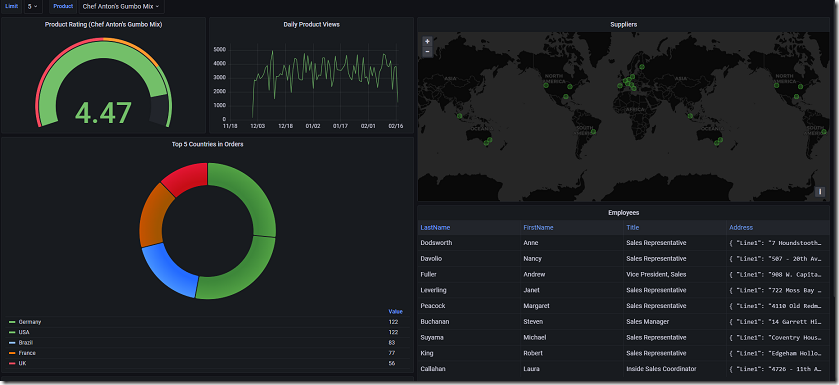Select the Peacock last name cell
The width and height of the screenshot is (839, 385).
pos(469,306)
